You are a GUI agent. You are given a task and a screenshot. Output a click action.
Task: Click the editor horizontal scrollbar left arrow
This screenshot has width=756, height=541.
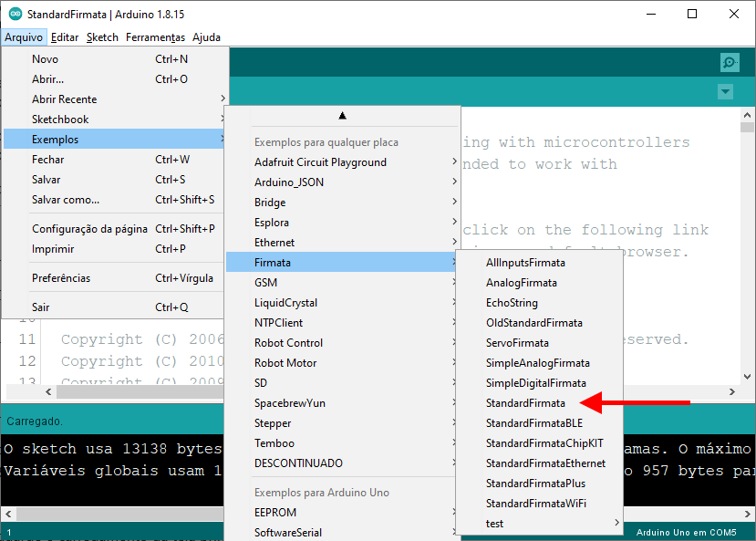(48, 392)
